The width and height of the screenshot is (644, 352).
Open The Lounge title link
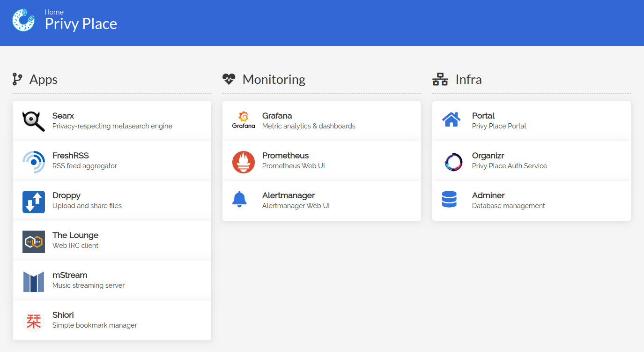click(75, 235)
